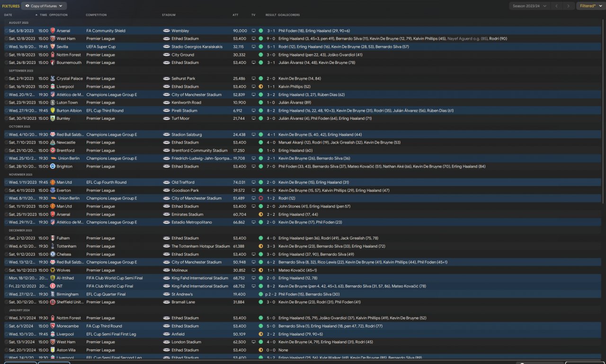606x364 pixels.
Task: Click the Wolves club badge
Action: (x=53, y=270)
